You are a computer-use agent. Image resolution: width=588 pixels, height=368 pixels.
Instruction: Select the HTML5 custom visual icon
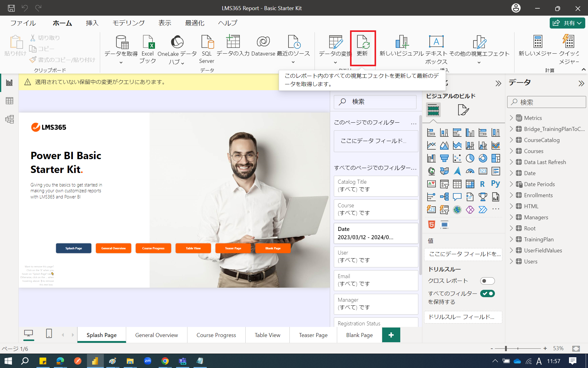pyautogui.click(x=431, y=225)
